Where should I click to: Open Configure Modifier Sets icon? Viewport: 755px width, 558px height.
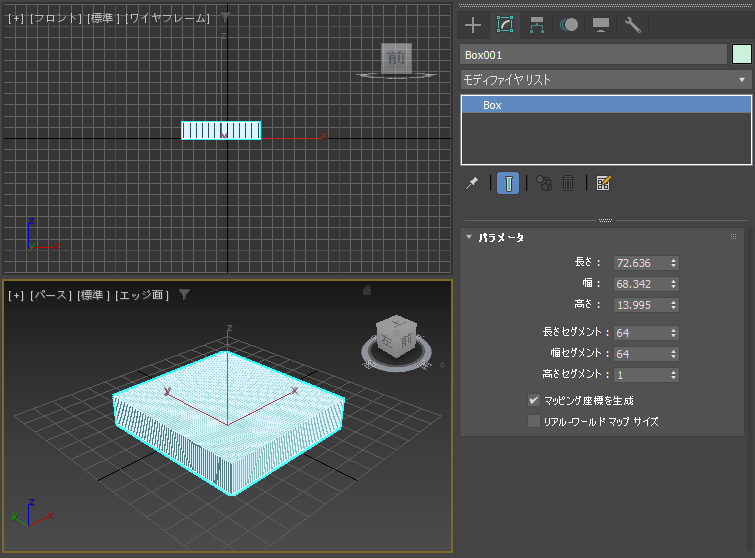click(603, 183)
